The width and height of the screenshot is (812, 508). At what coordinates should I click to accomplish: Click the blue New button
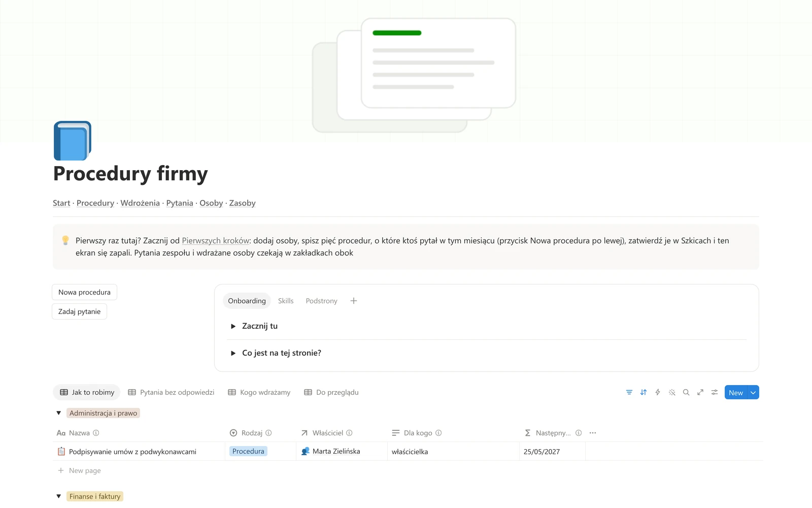tap(736, 392)
